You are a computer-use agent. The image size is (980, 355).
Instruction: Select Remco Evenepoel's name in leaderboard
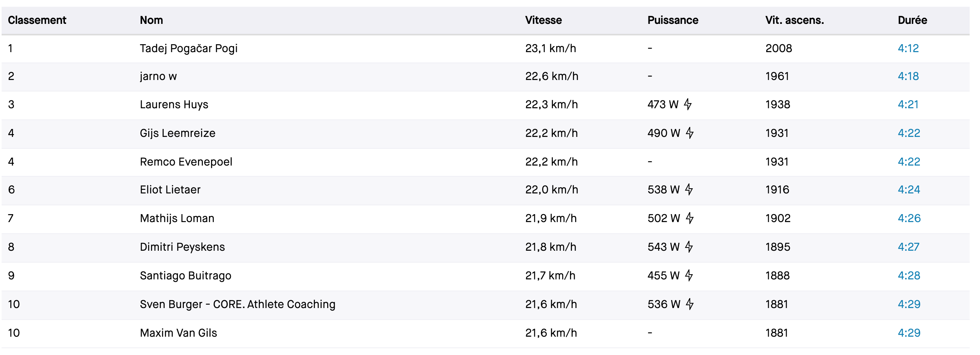tap(186, 162)
